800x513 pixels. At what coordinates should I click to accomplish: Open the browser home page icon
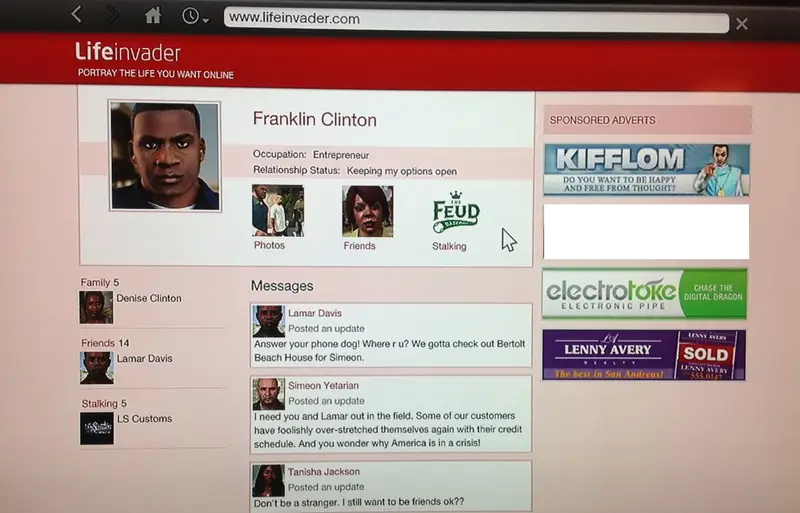153,15
